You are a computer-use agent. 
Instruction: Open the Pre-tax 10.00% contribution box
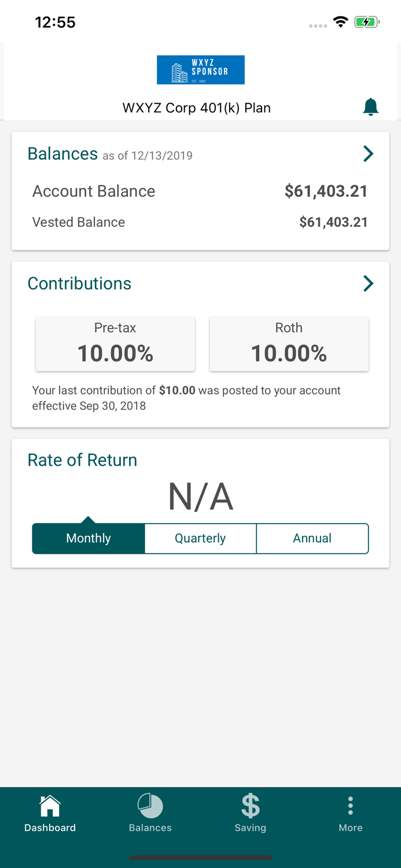[115, 344]
